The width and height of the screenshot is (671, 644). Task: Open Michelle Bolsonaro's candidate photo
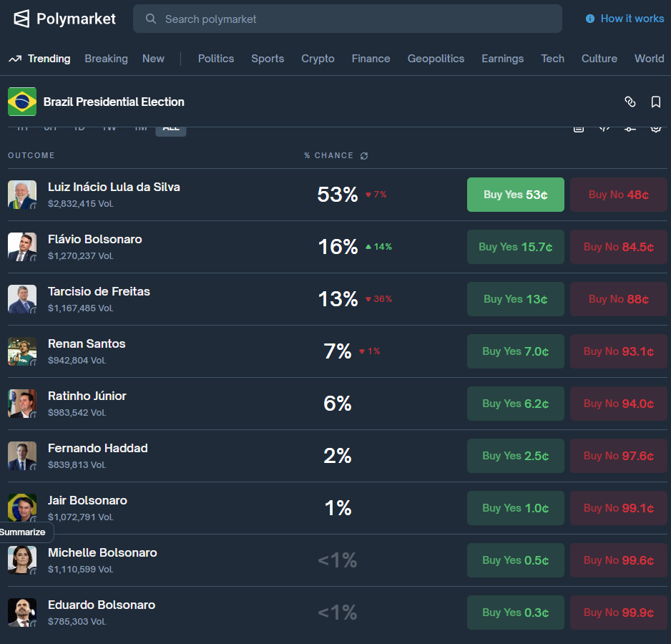pos(22,560)
